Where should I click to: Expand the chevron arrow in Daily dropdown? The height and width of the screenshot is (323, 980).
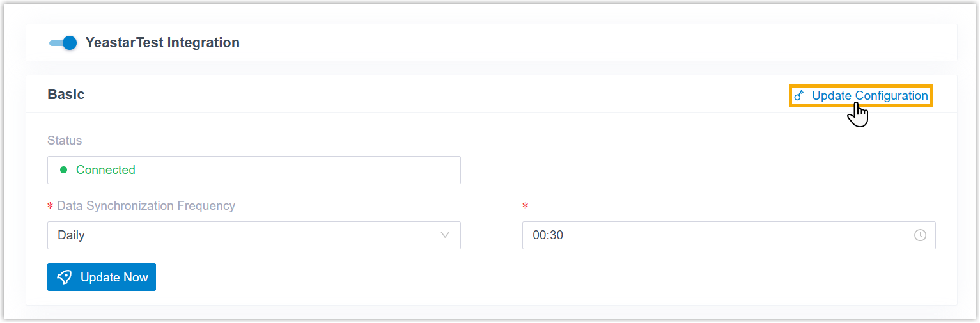click(445, 235)
